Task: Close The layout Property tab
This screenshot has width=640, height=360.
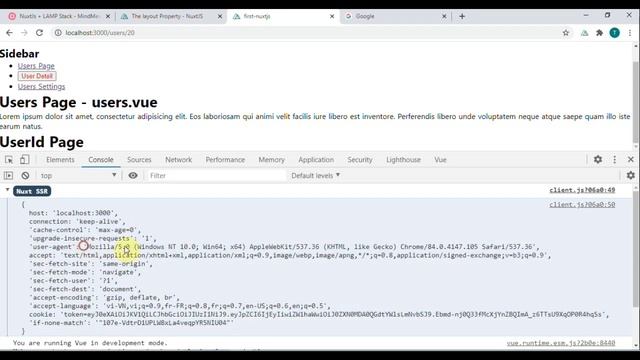Action: [x=220, y=16]
